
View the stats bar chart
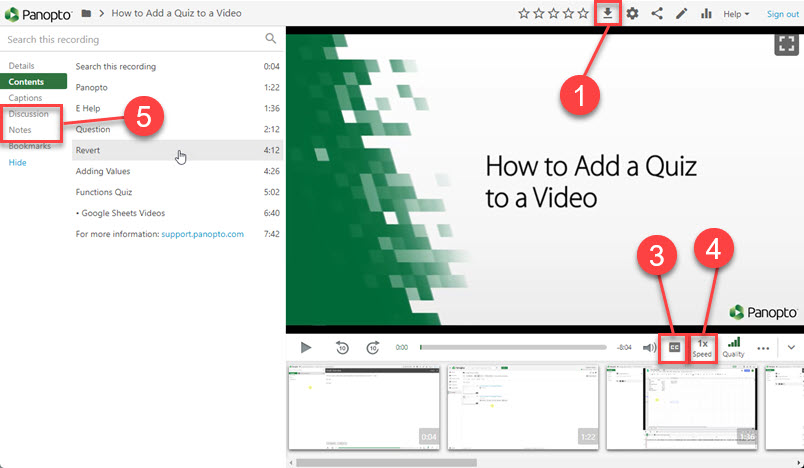pyautogui.click(x=706, y=13)
